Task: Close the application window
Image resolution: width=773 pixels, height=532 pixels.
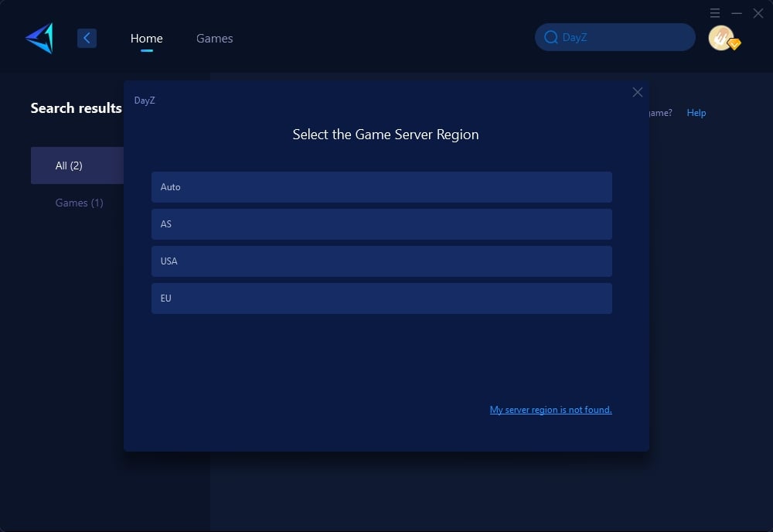Action: pos(758,13)
